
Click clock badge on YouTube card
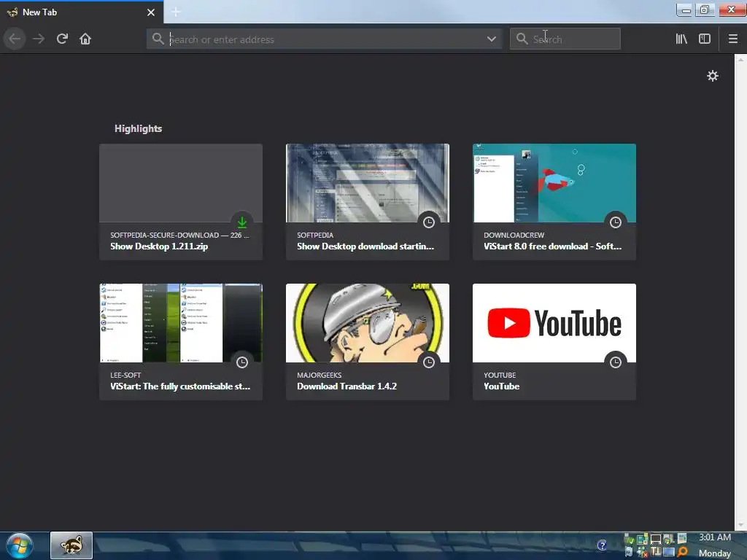click(x=616, y=362)
